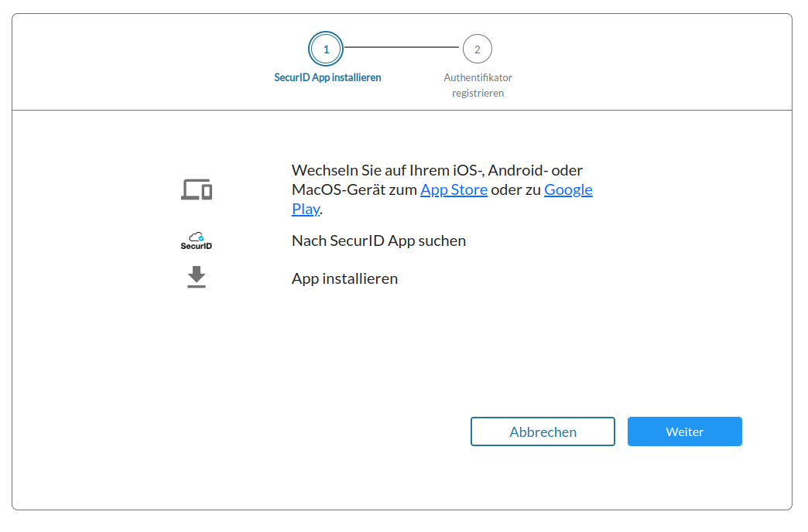
Task: Open the App Store link
Action: [454, 189]
